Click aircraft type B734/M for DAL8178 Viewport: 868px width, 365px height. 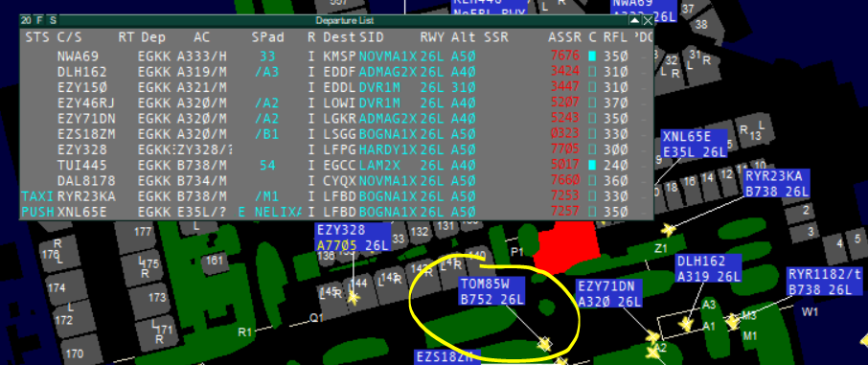(x=202, y=180)
